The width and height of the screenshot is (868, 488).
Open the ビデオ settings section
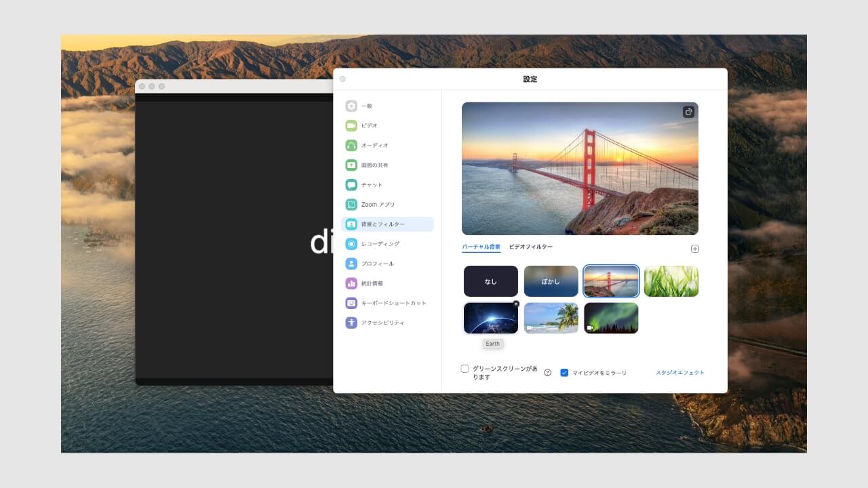387,125
